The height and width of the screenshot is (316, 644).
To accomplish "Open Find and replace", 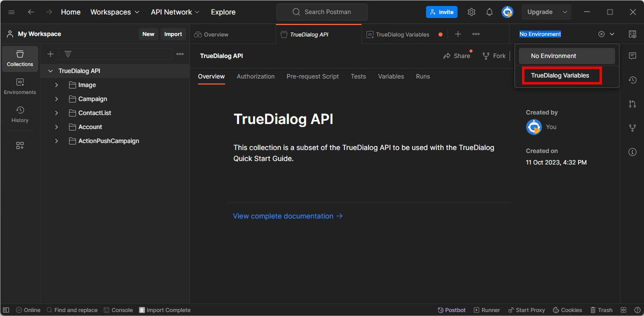I will click(72, 310).
